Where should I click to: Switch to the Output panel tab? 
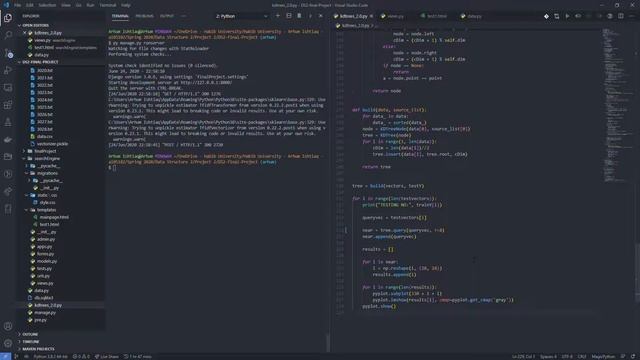pyautogui.click(x=167, y=16)
